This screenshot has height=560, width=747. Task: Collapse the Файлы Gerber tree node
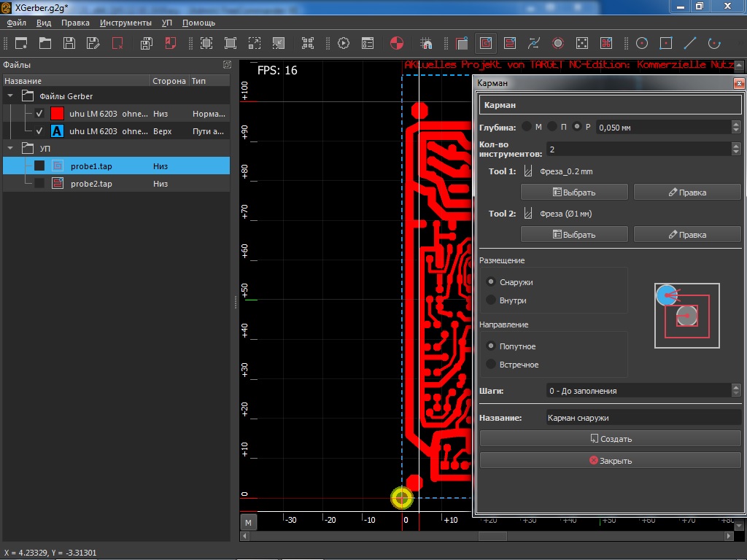point(10,96)
